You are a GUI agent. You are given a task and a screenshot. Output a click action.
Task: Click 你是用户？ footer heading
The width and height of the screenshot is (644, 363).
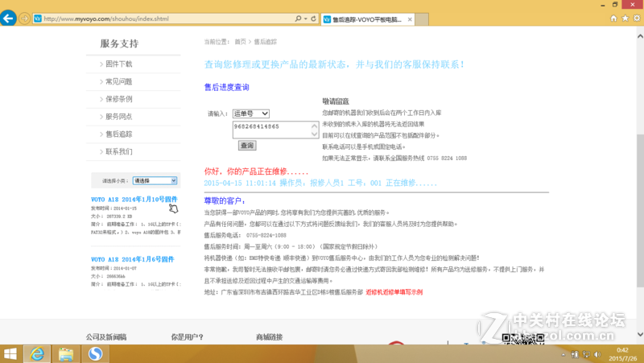click(x=188, y=337)
